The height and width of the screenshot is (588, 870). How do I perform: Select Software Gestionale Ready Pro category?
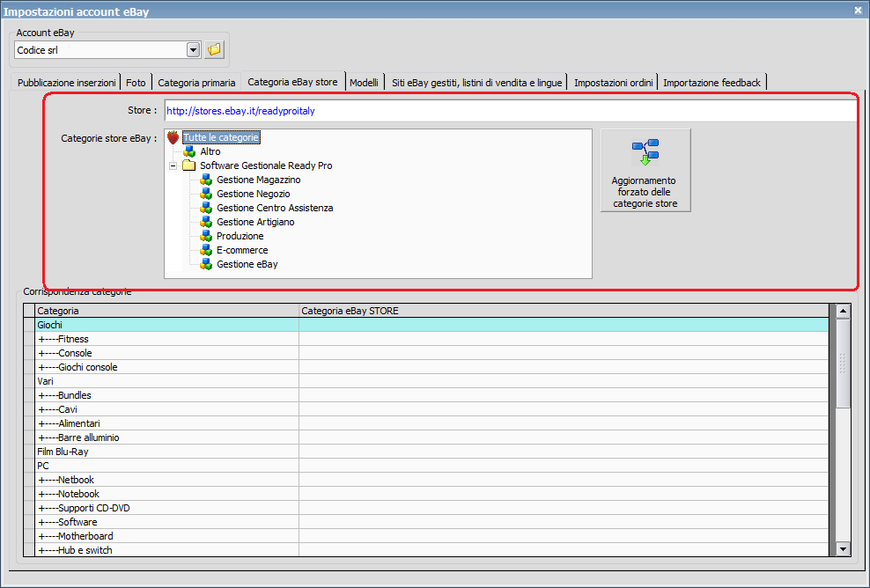(266, 165)
